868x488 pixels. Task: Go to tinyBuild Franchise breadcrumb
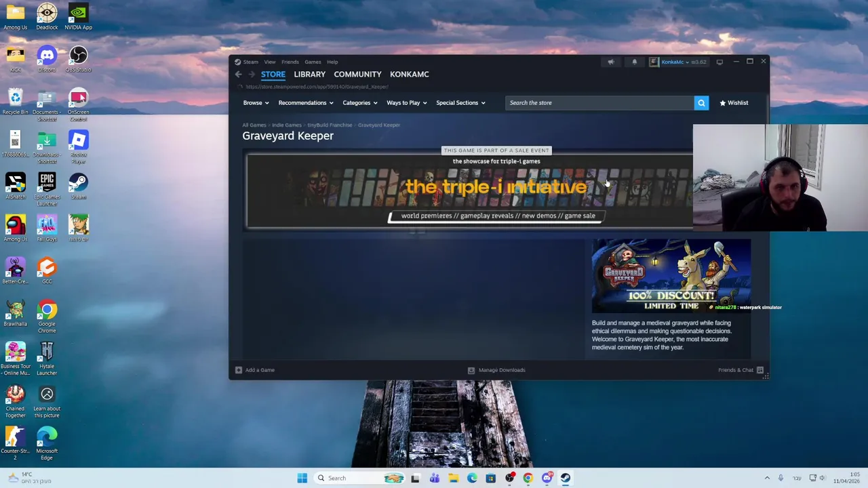click(330, 125)
